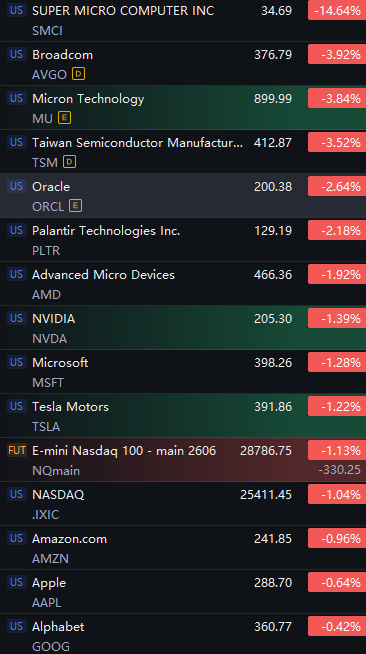Click the -0.64% badge for Apple
Screen dimensions: 366x654
(x=337, y=582)
